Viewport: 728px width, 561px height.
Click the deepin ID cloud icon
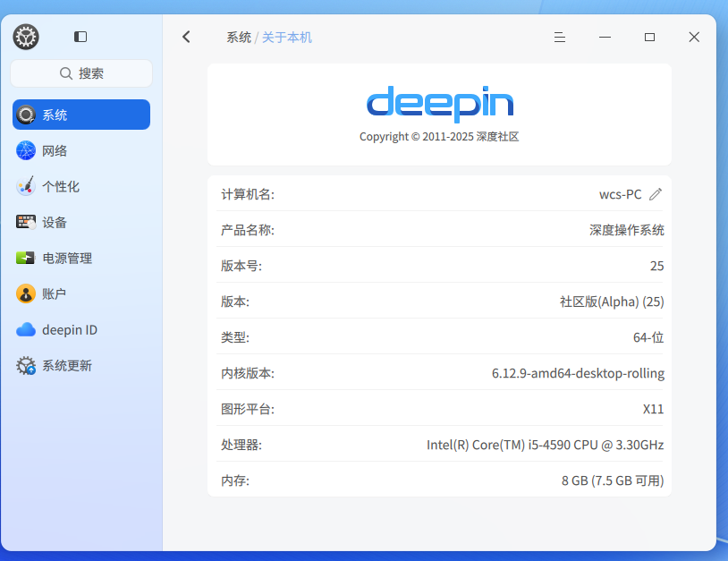[x=26, y=330]
